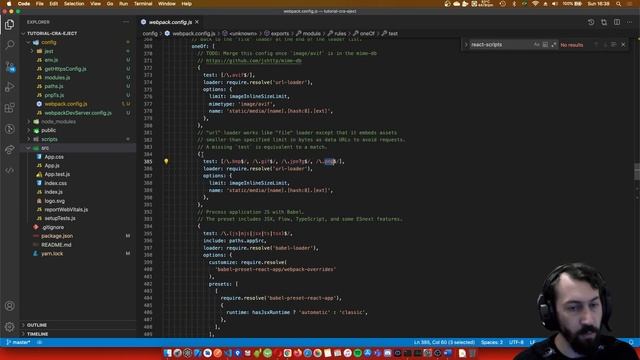Click the master branch status bar item
Image resolution: width=640 pixels, height=360 pixels.
tap(18, 342)
